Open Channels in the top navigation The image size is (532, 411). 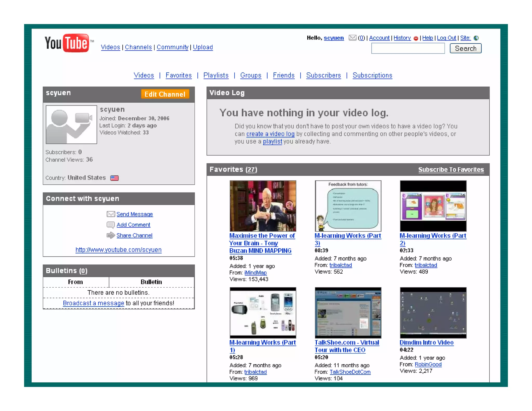coord(138,47)
